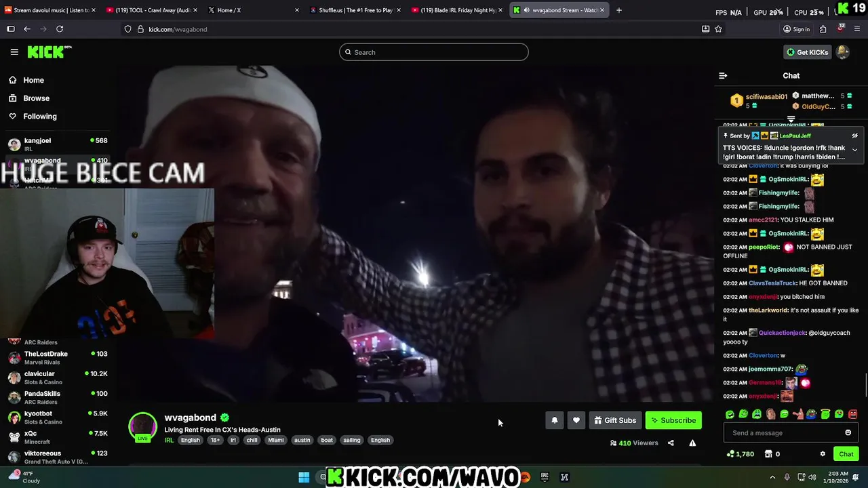Expand the pinned TTS VOICES message
The image size is (868, 488).
coord(854,150)
